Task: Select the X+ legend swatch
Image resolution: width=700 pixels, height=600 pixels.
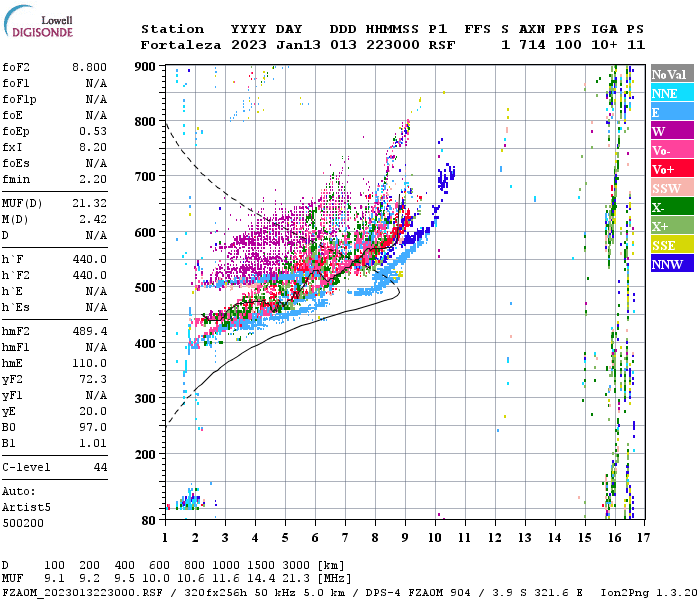Action: point(672,226)
